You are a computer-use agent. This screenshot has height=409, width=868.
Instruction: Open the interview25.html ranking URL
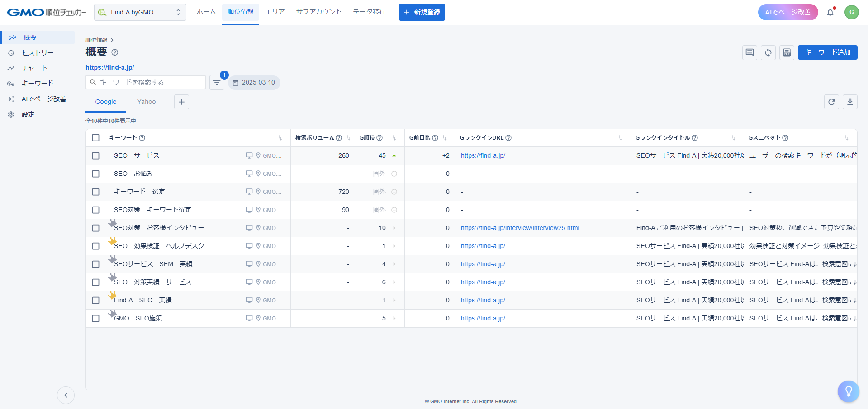click(520, 228)
